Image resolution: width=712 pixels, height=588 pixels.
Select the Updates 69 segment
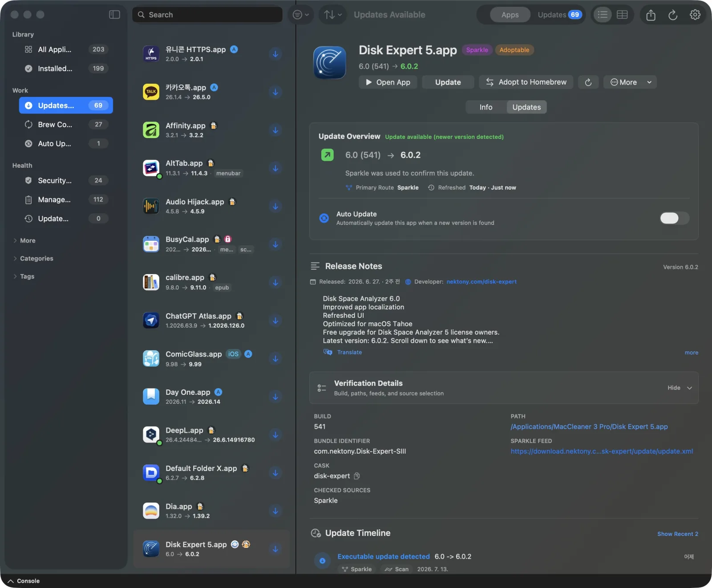coord(559,15)
